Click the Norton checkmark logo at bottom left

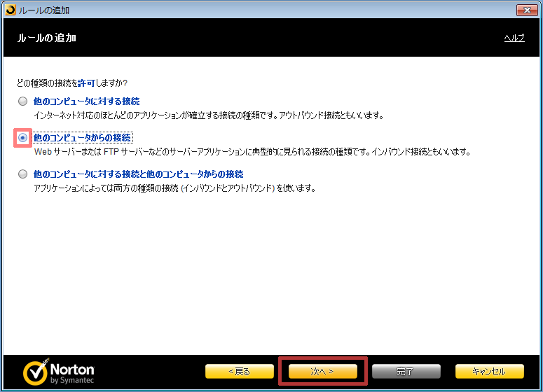(35, 373)
